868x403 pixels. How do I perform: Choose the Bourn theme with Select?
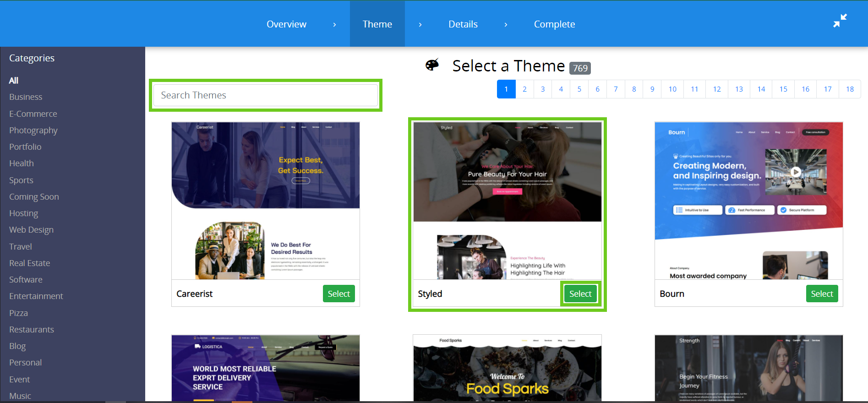coord(822,294)
